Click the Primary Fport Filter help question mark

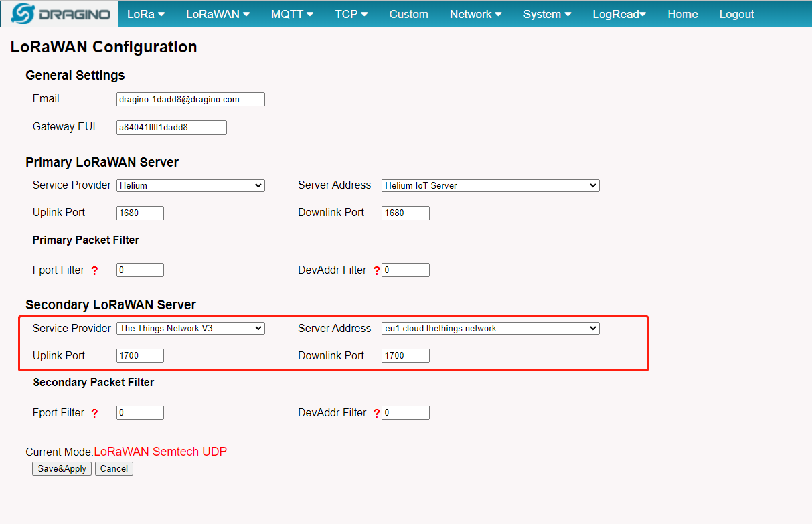coord(94,271)
